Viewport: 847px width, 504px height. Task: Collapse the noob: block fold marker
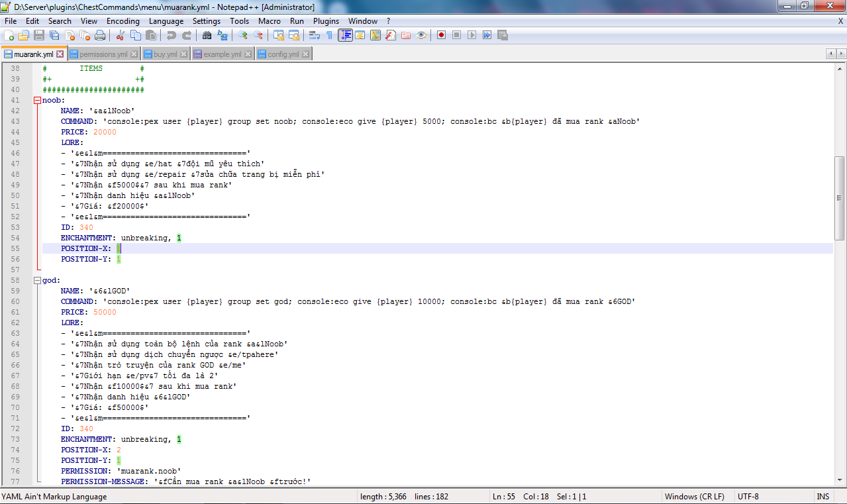point(37,101)
